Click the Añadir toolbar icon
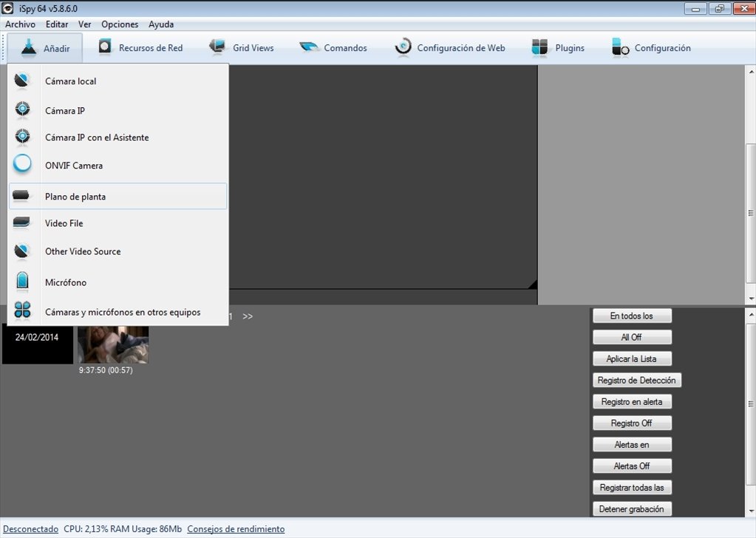 [x=28, y=48]
